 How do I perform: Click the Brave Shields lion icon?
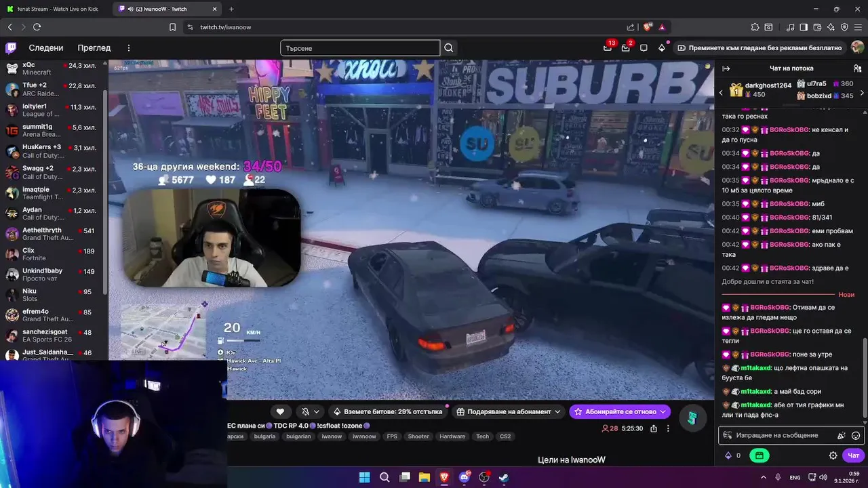647,27
